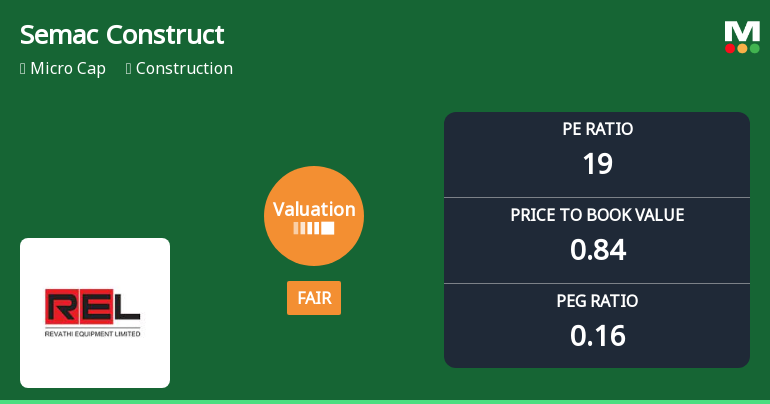The width and height of the screenshot is (770, 404).
Task: Click the icon before Micro Cap
Action: click(x=23, y=69)
